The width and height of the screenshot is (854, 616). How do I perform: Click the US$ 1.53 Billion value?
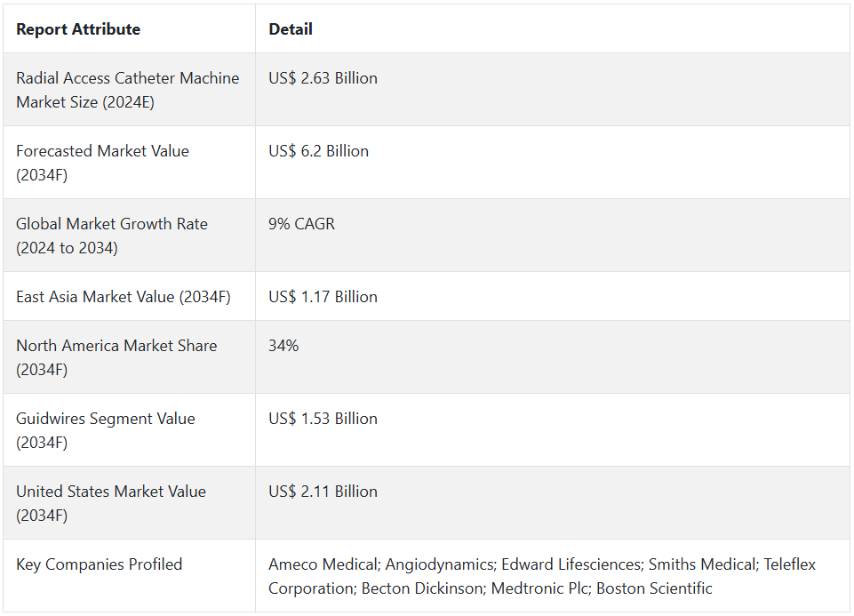[323, 419]
